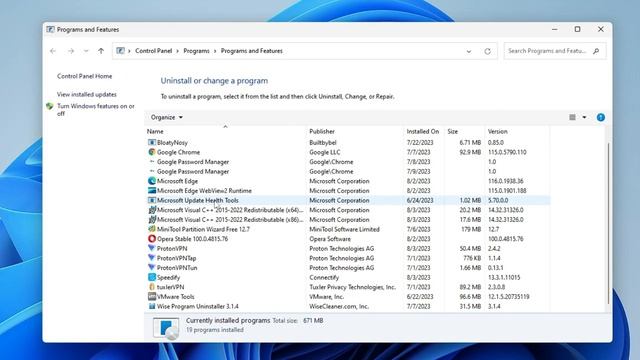
Task: Click the 776 KB size cell
Action: [x=472, y=258]
